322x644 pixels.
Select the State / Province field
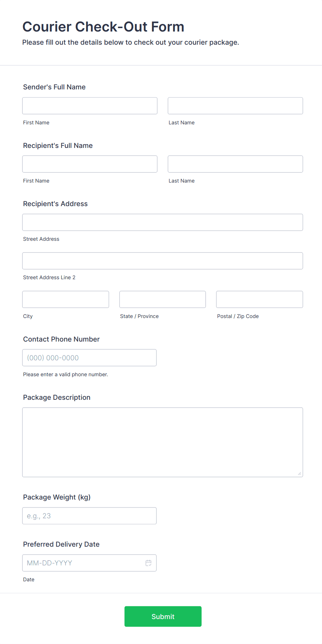pyautogui.click(x=162, y=299)
